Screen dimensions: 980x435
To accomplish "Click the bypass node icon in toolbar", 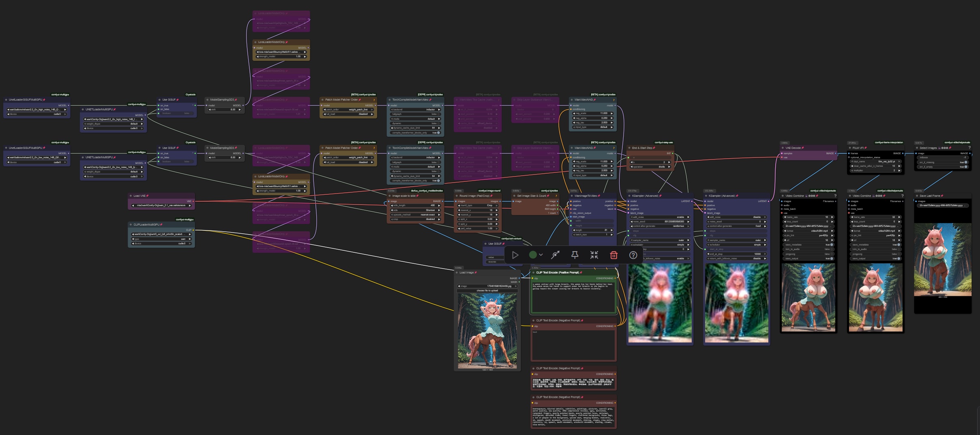I will (x=555, y=255).
